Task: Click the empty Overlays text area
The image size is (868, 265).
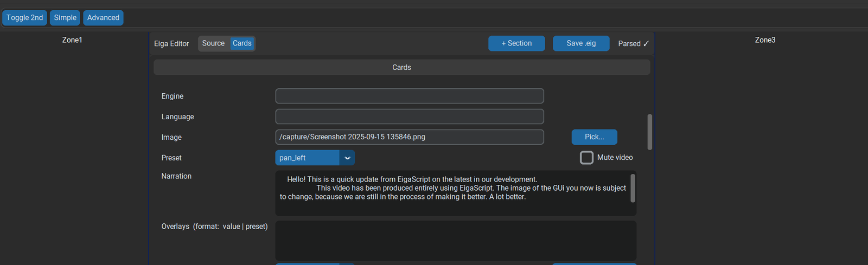Action: pyautogui.click(x=455, y=241)
